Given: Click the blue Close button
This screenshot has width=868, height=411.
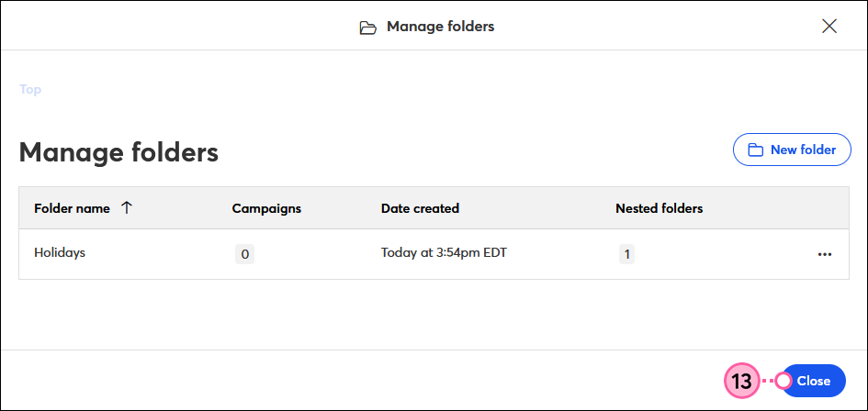Looking at the screenshot, I should (x=813, y=381).
